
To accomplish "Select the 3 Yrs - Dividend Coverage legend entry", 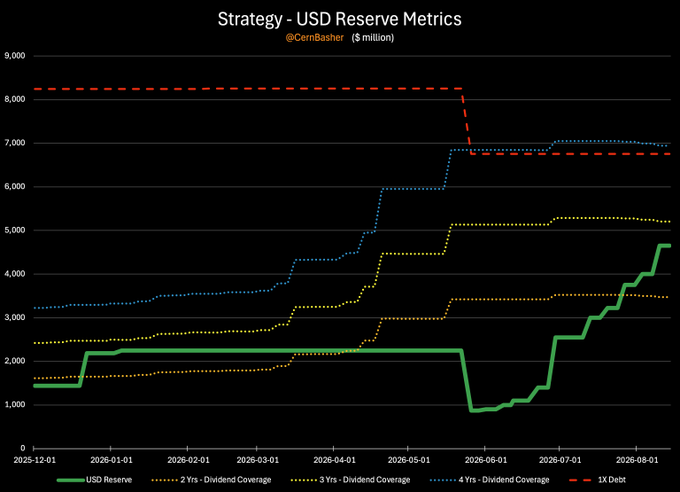I will (350, 480).
